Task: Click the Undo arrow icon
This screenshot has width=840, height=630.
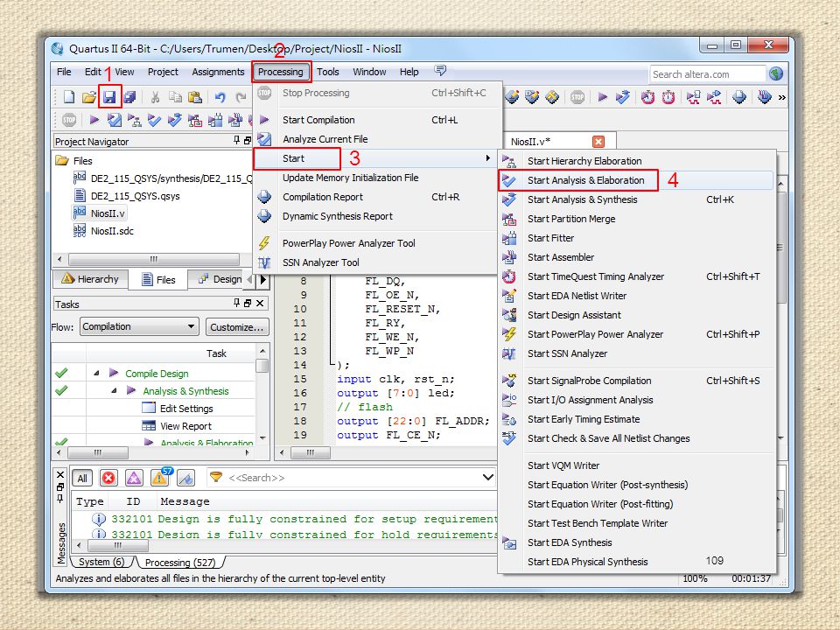Action: (220, 97)
